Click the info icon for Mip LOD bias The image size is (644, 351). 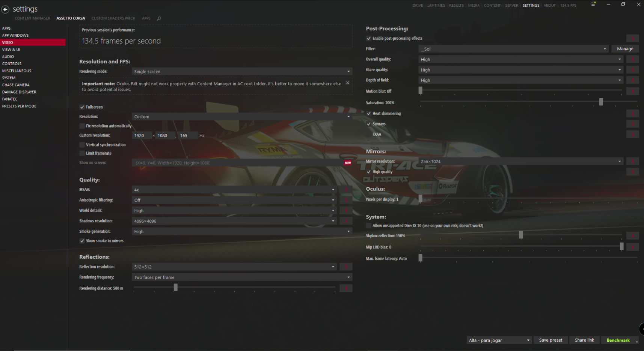tap(632, 247)
